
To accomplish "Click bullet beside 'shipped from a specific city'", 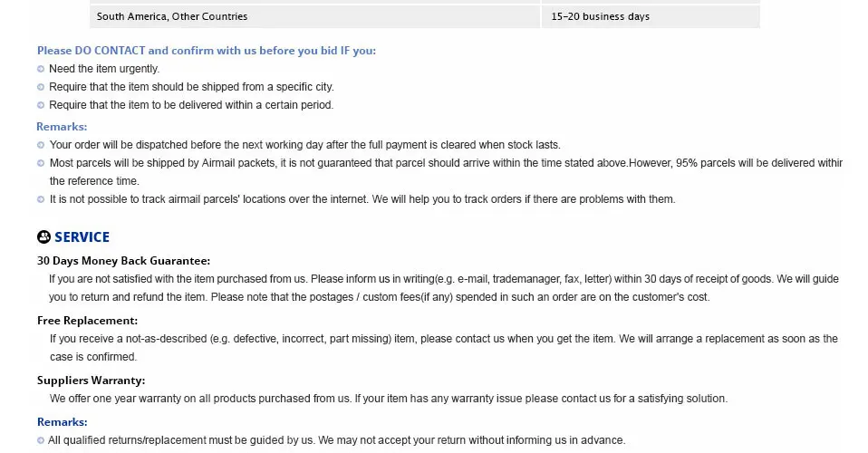I will [41, 87].
